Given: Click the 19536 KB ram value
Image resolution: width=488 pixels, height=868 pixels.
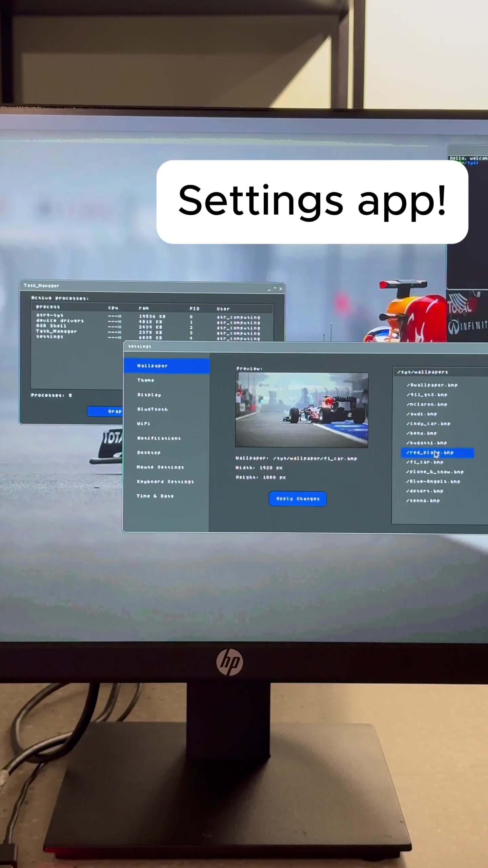Looking at the screenshot, I should 152,316.
